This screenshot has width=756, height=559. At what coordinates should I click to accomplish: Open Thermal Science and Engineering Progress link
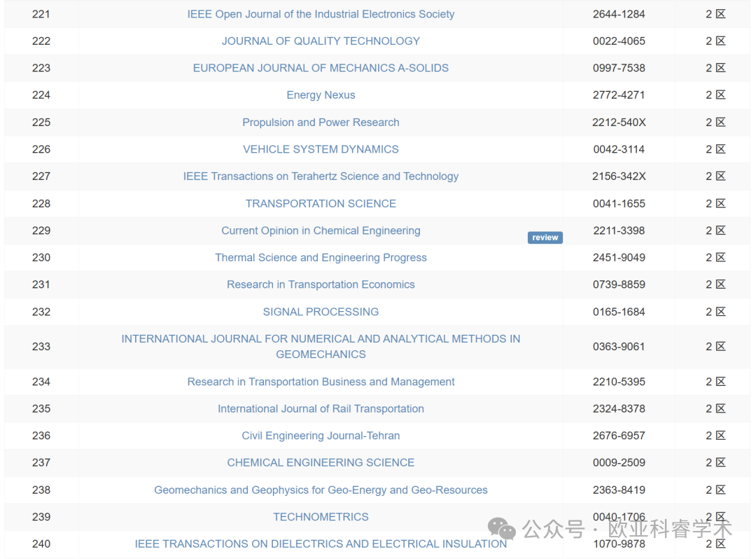(321, 258)
